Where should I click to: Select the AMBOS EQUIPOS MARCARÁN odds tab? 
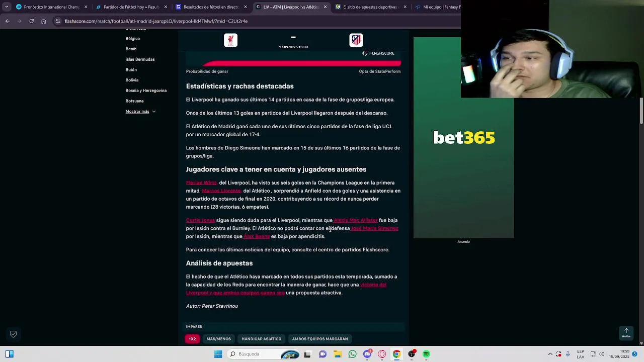320,339
